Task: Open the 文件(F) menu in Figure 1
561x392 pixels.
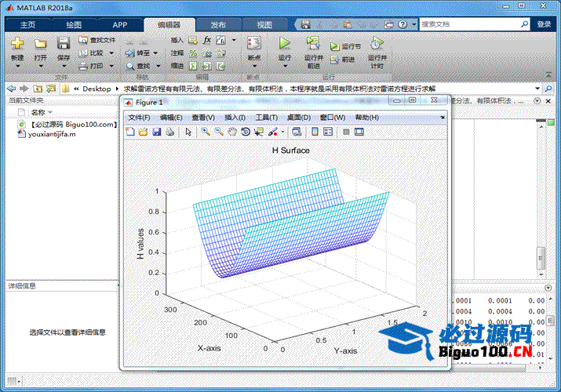Action: click(x=139, y=118)
